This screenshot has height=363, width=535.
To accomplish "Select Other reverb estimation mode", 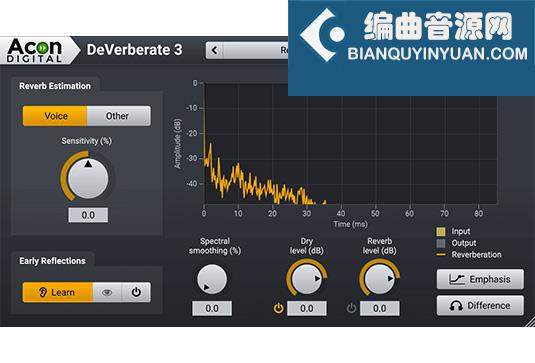I will click(x=118, y=116).
